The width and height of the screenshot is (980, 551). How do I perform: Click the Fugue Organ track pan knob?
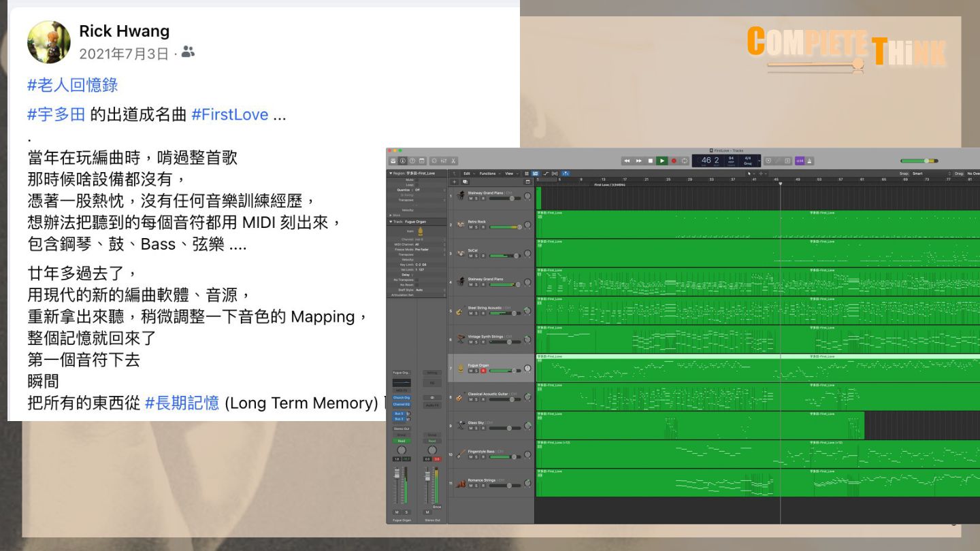(527, 368)
